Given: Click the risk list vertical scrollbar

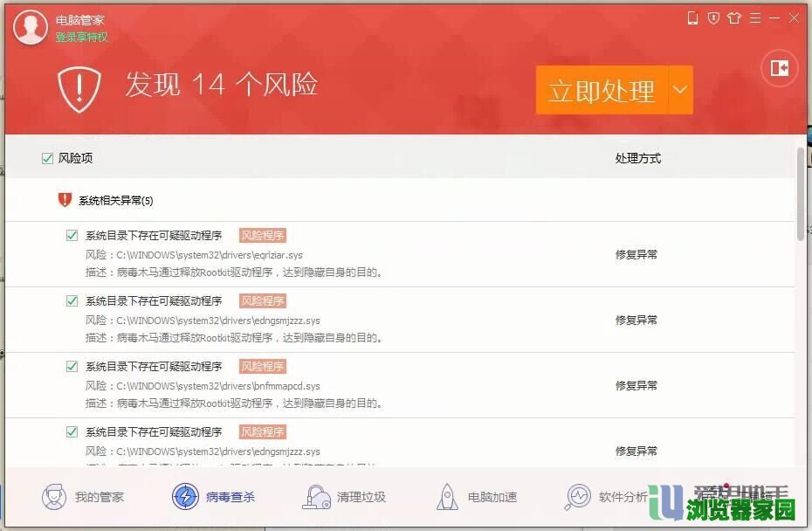Looking at the screenshot, I should click(x=801, y=194).
